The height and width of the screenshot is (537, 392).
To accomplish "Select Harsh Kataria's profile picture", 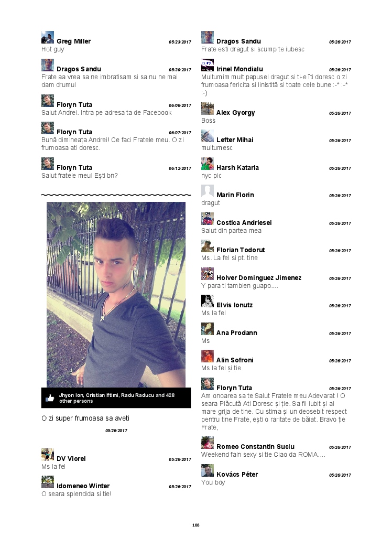I will coord(208,164).
